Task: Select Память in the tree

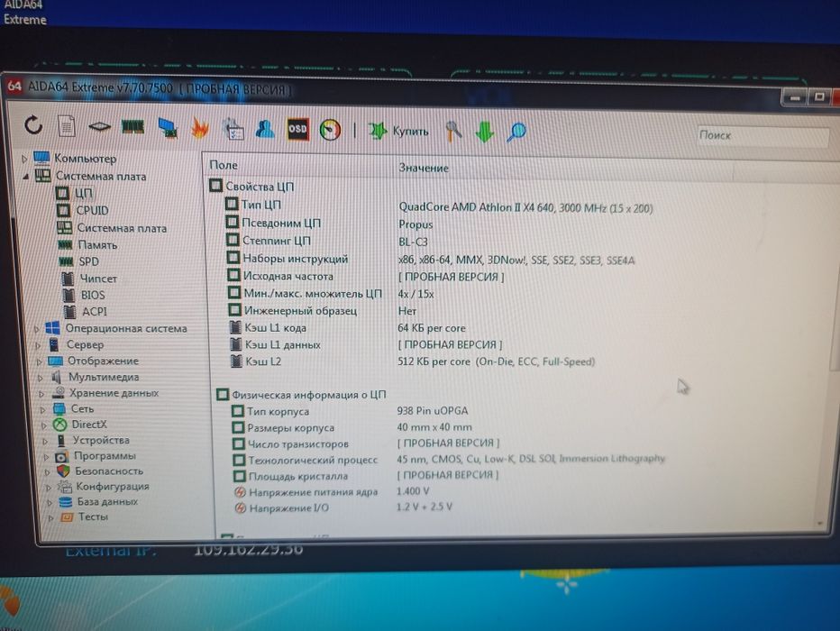Action: click(97, 245)
